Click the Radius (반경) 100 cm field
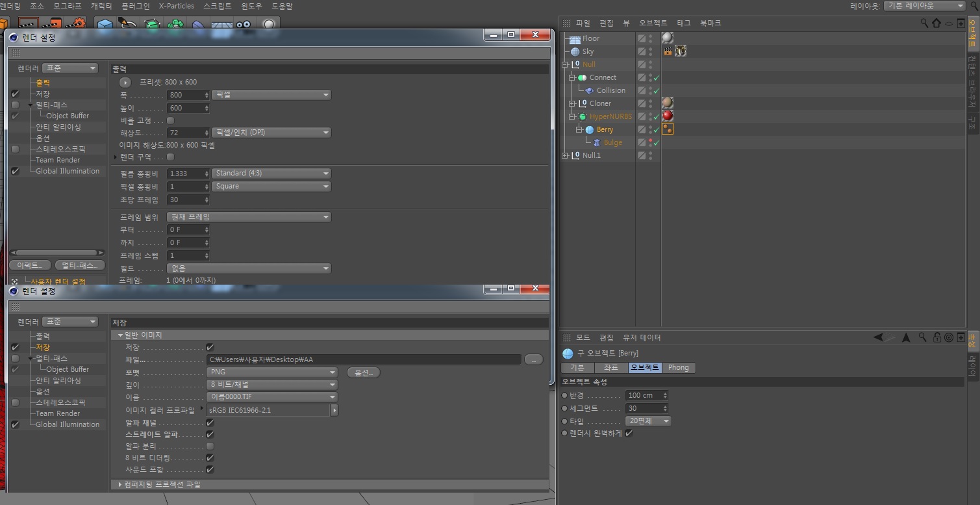The height and width of the screenshot is (505, 980). pos(646,395)
